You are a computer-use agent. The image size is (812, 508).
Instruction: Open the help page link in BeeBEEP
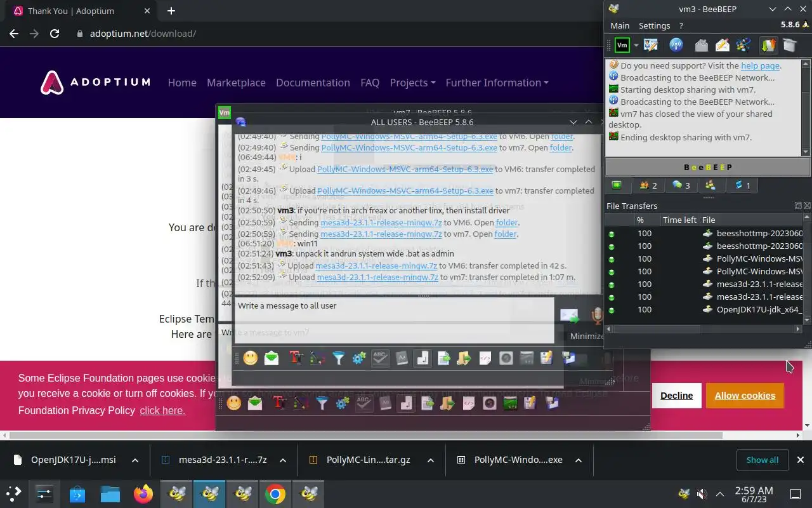[760, 65]
